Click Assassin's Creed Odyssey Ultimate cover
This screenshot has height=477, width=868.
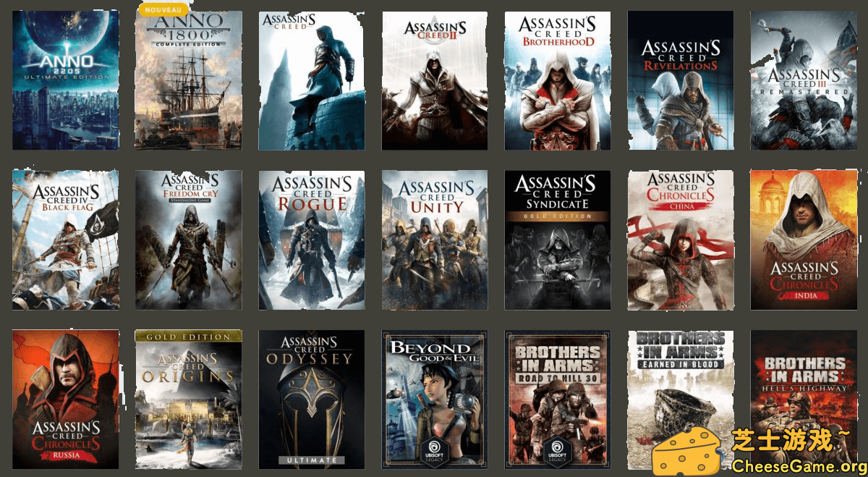pyautogui.click(x=312, y=399)
